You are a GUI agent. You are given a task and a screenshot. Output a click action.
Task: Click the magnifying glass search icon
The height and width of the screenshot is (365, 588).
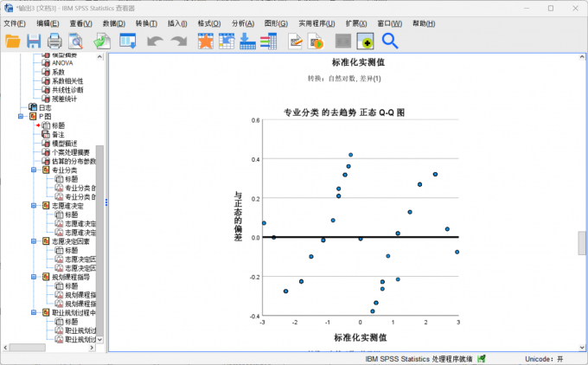[x=390, y=41]
